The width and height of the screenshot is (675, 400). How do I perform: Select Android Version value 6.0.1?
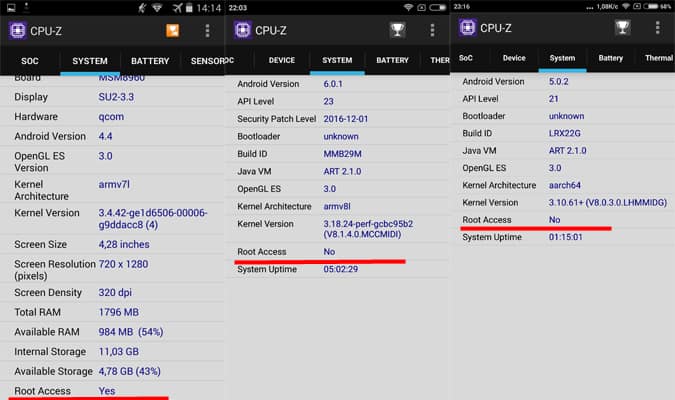click(x=333, y=84)
